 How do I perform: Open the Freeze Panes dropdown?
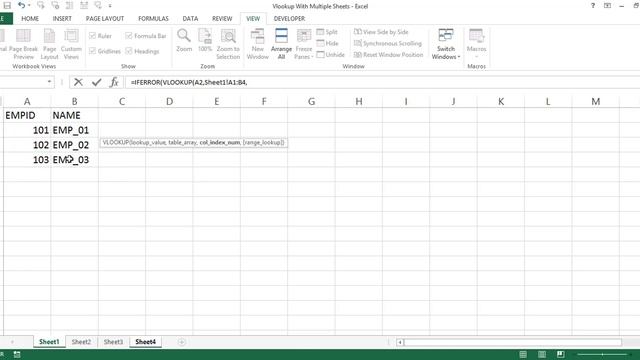pos(304,44)
